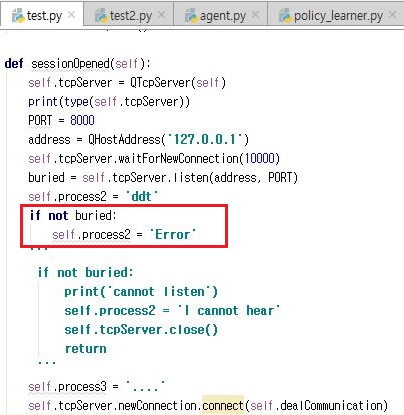The image size is (404, 415).
Task: Click the print('cannot listen') line
Action: 141,292
